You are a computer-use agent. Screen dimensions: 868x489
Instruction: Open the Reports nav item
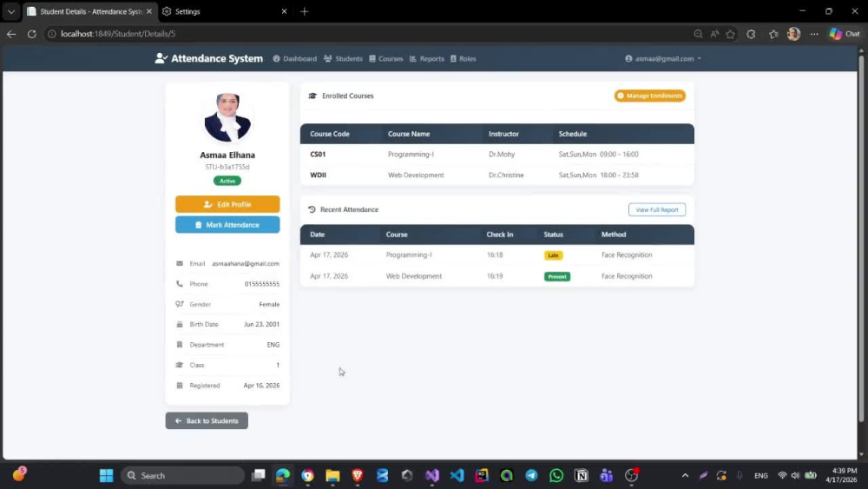point(427,59)
